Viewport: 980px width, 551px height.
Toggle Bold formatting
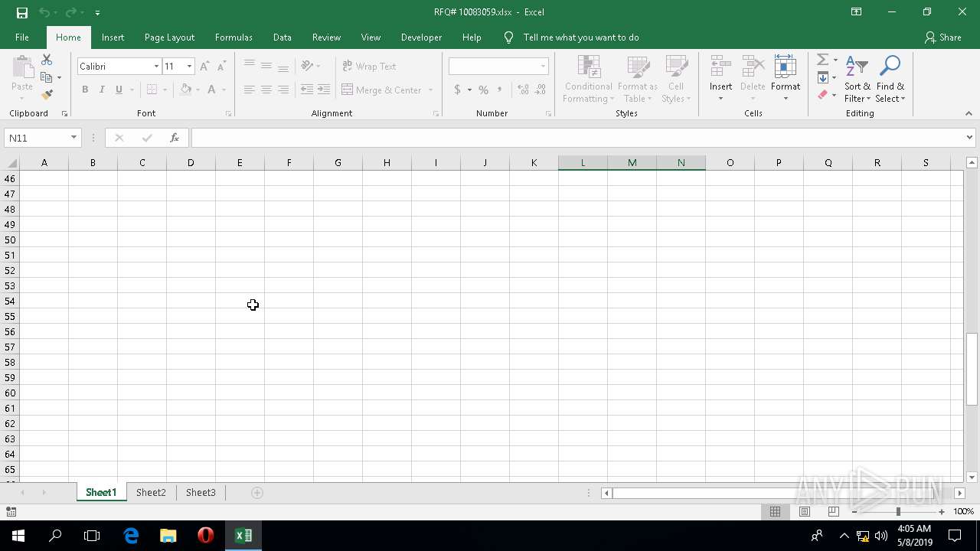(x=85, y=90)
